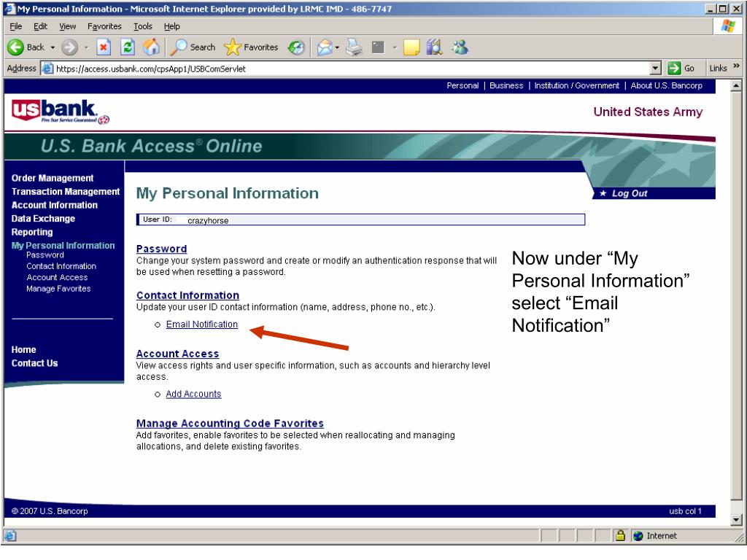Click the Home page icon
The height and width of the screenshot is (560, 747).
tap(152, 47)
